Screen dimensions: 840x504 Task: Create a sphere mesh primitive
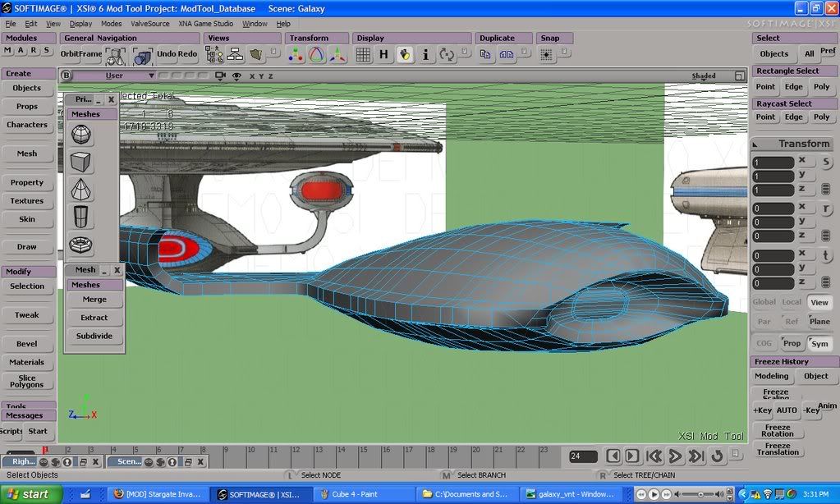[x=81, y=135]
